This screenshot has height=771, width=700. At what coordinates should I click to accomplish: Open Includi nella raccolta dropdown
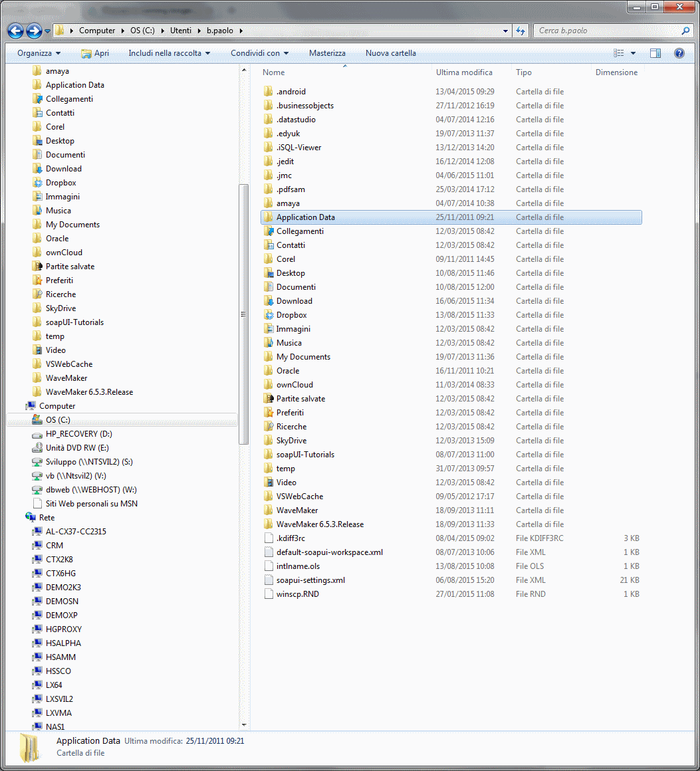coord(170,53)
